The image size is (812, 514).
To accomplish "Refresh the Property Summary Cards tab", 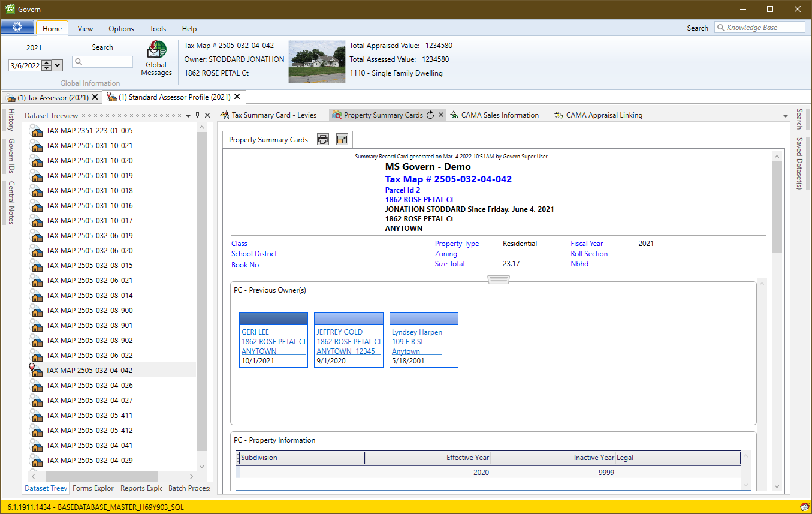I will coord(430,115).
